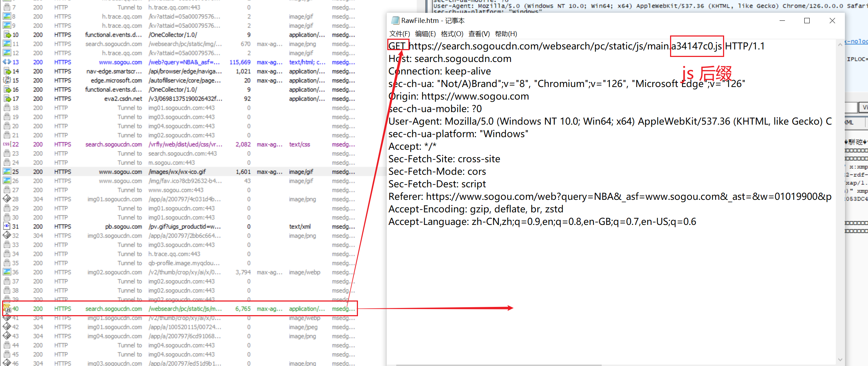Minimize the RawFile.htm Notepad window
The image size is (868, 366).
pos(782,21)
